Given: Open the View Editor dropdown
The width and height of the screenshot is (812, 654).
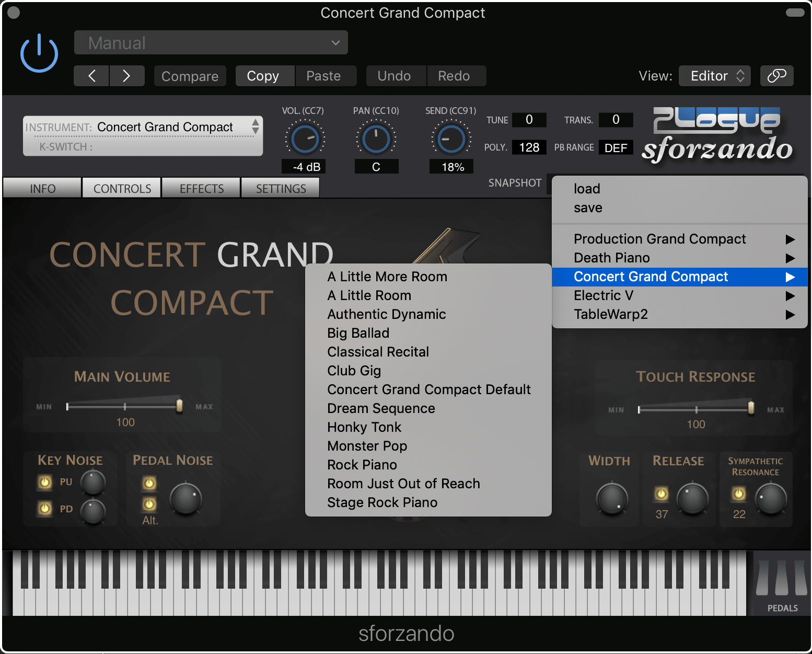Looking at the screenshot, I should [715, 76].
